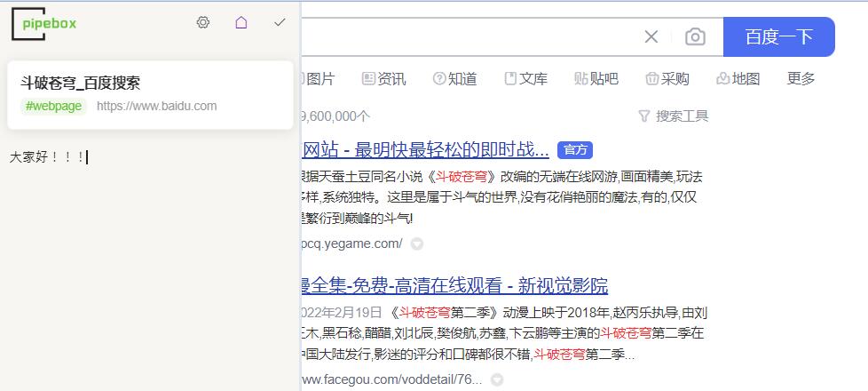Open the 更多 tab menu

pos(801,79)
